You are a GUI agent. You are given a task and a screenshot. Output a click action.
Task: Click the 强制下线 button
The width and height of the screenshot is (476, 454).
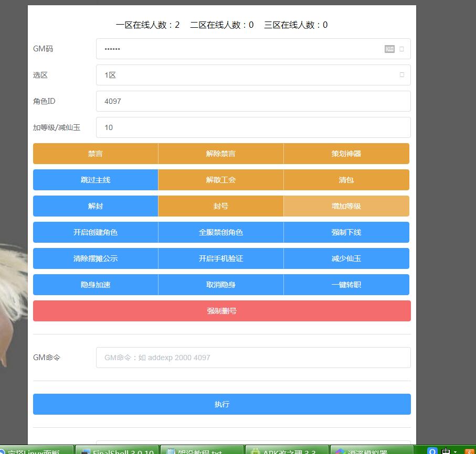(346, 232)
